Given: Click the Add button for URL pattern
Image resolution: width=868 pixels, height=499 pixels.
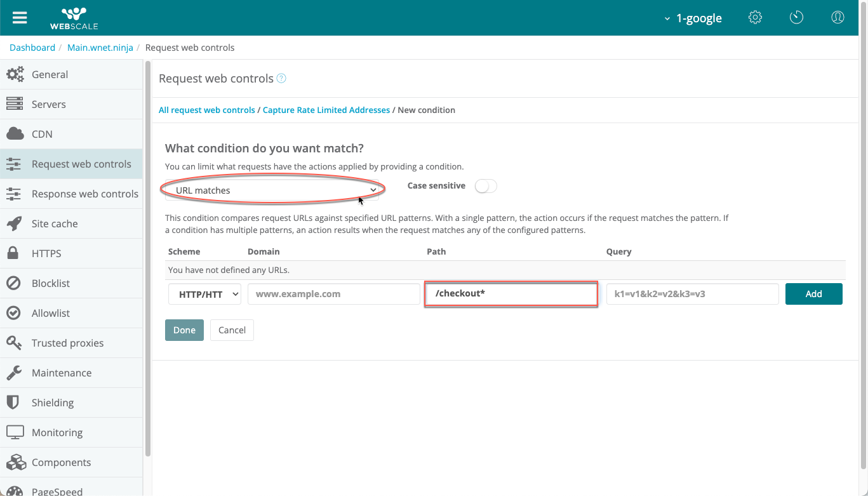Looking at the screenshot, I should pyautogui.click(x=813, y=294).
